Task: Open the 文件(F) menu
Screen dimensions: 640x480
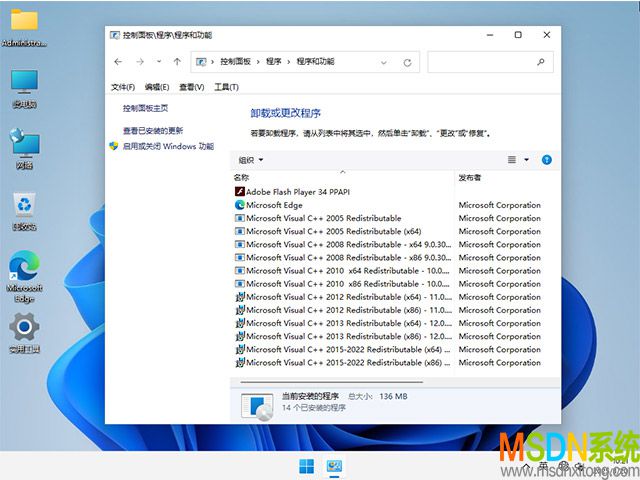Action: click(x=123, y=87)
